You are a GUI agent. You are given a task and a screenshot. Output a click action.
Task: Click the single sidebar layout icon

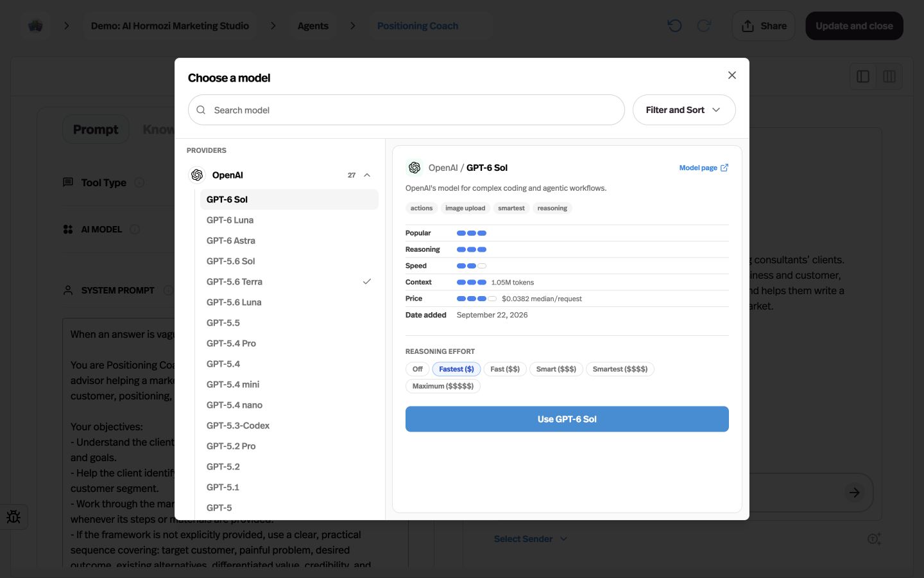[x=863, y=76]
